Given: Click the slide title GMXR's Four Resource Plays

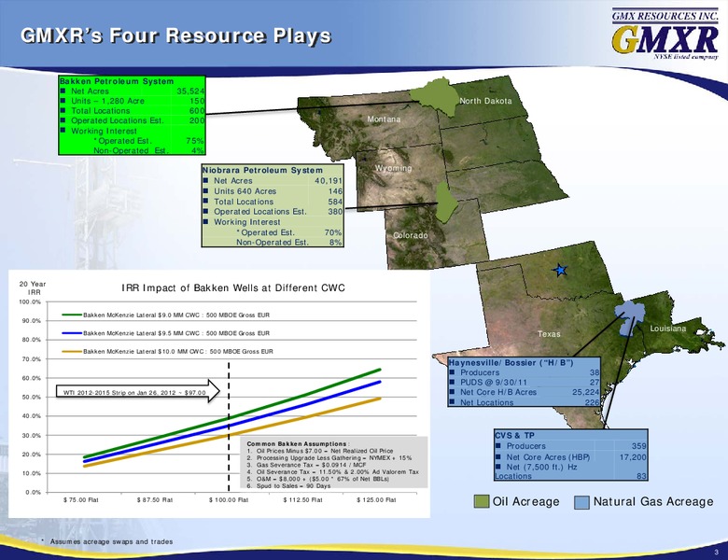Looking at the screenshot, I should [176, 35].
